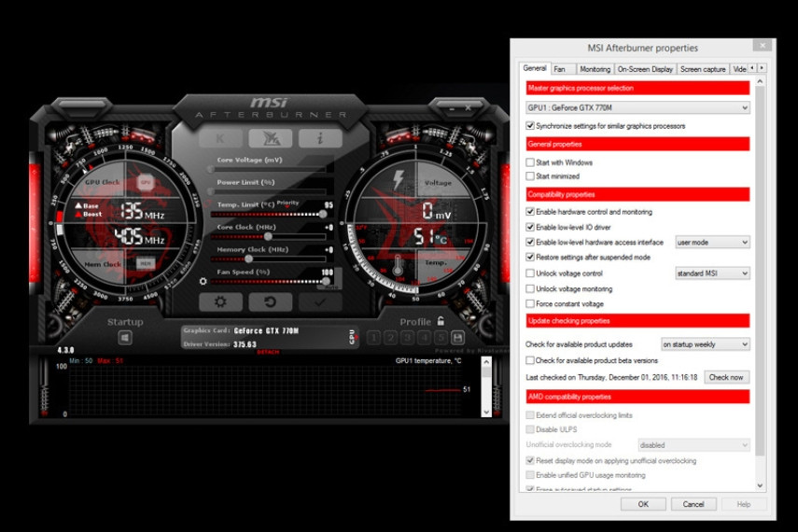Click the Check now button
This screenshot has width=798, height=532.
[726, 377]
